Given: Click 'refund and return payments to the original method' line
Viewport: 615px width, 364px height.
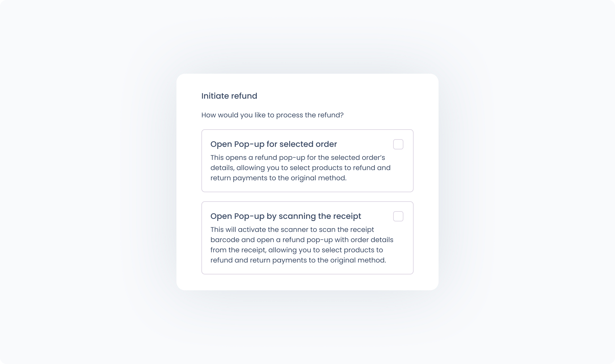Looking at the screenshot, I should click(x=298, y=260).
